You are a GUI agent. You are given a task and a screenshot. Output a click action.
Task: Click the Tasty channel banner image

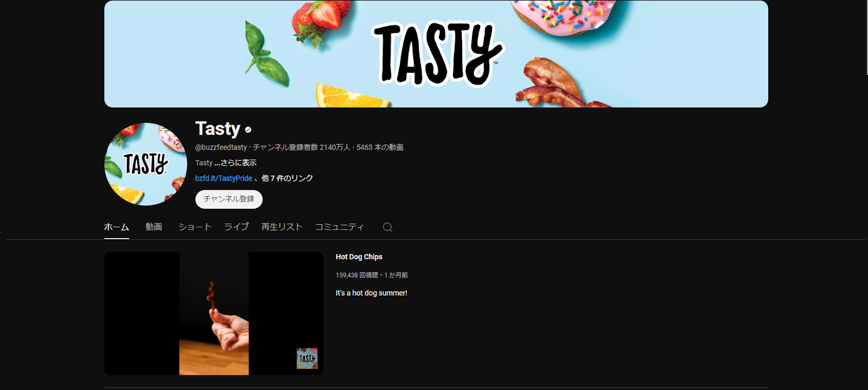436,54
